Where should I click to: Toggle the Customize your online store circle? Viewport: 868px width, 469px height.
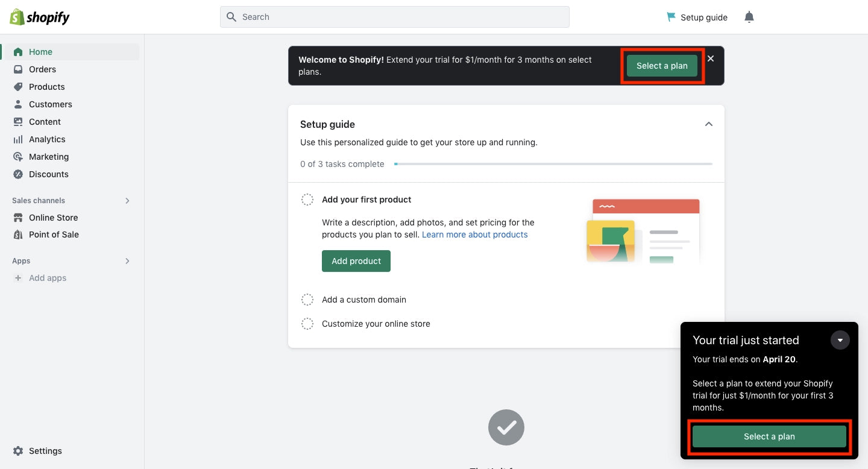307,324
